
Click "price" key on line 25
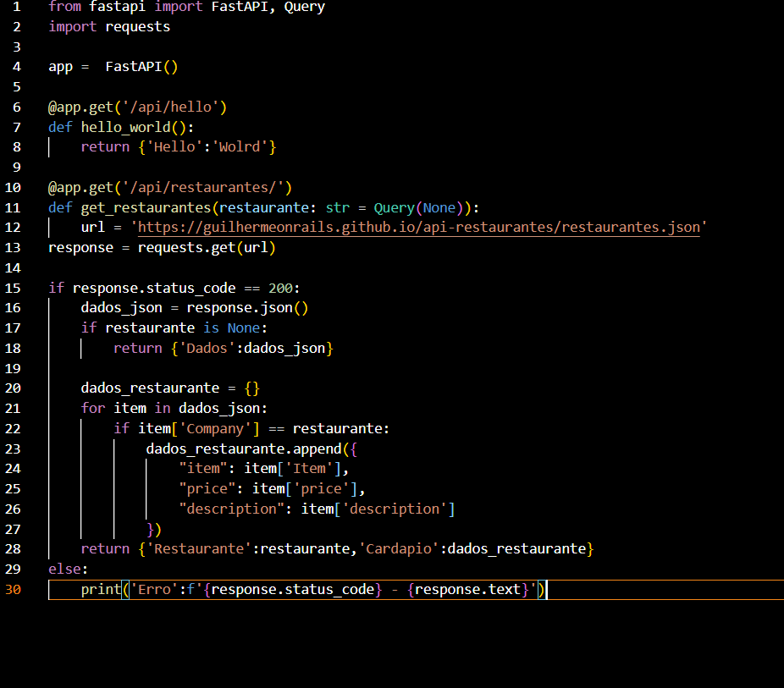207,488
